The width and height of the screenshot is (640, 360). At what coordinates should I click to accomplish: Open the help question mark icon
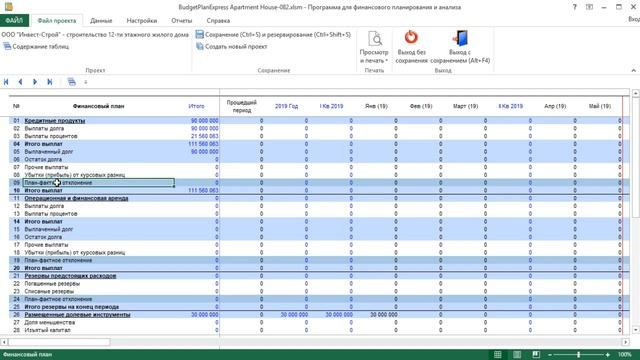[575, 7]
